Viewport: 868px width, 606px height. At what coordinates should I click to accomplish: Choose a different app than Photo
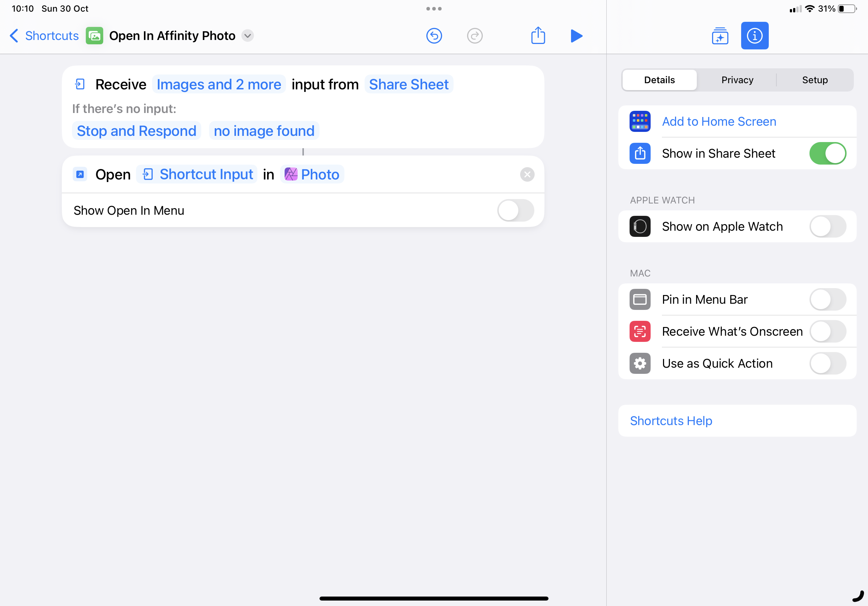coord(312,174)
